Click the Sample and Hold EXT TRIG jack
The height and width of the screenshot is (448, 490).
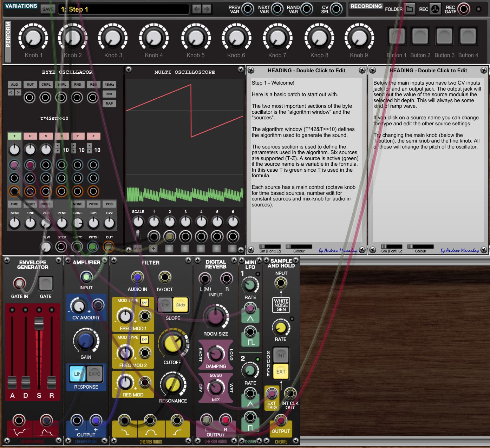pos(272,393)
